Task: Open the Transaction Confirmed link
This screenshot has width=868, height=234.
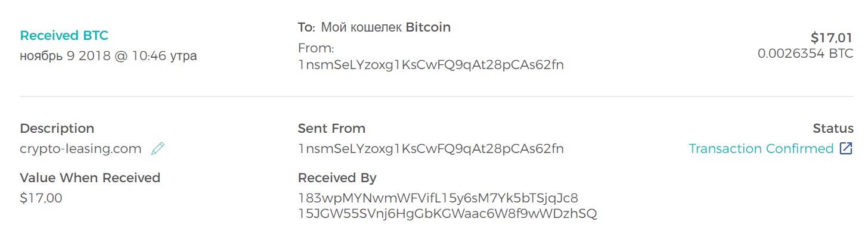Action: tap(761, 149)
